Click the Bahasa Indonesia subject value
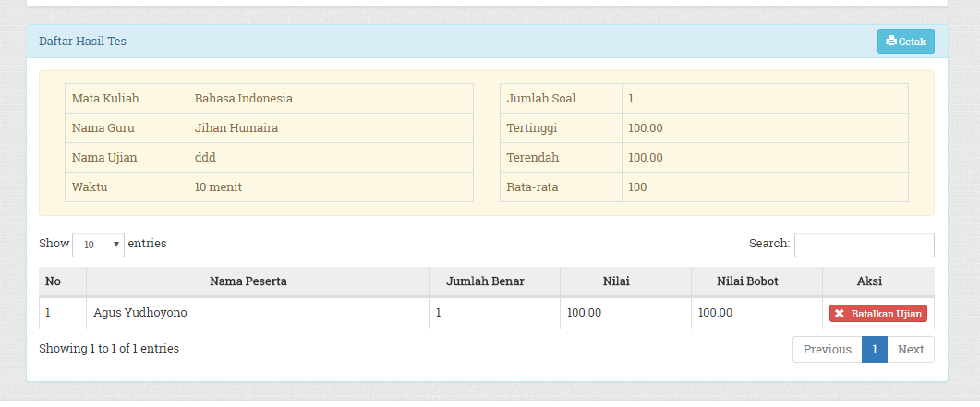Screen dimensions: 980x407 [244, 99]
